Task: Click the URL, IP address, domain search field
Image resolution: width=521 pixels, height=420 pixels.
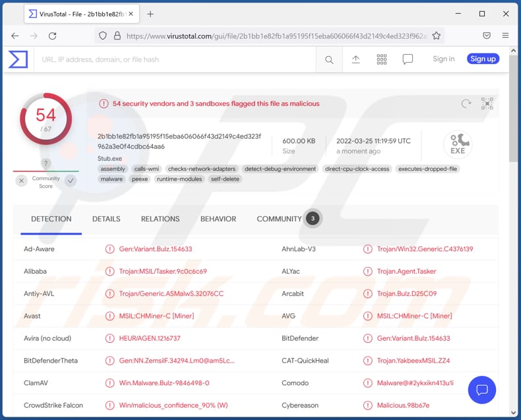Action: 175,59
